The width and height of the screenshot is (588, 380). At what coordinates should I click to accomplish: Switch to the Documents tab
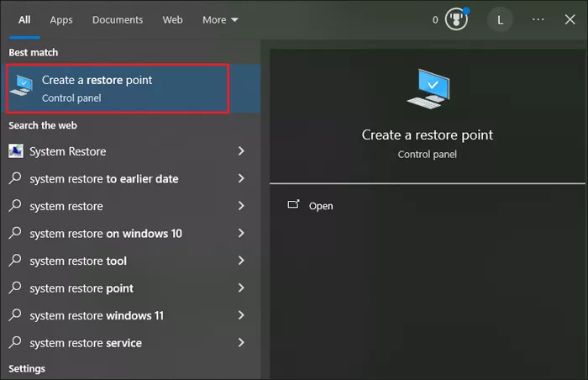pos(118,19)
